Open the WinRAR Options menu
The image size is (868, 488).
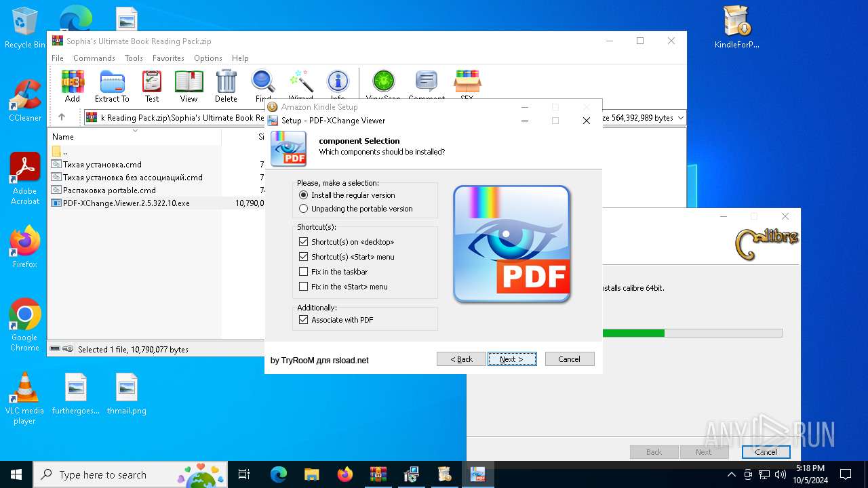point(208,58)
